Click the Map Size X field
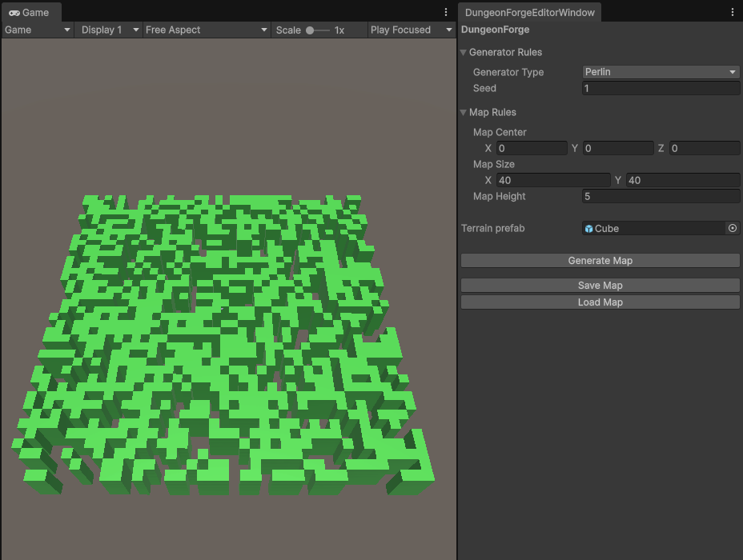Screen dimensions: 743x560 552,181
